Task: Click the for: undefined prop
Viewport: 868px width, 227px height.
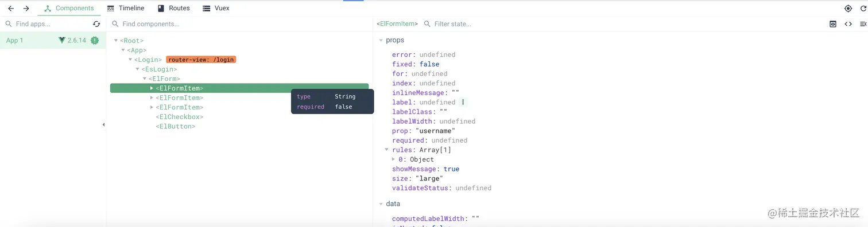Action: [420, 73]
